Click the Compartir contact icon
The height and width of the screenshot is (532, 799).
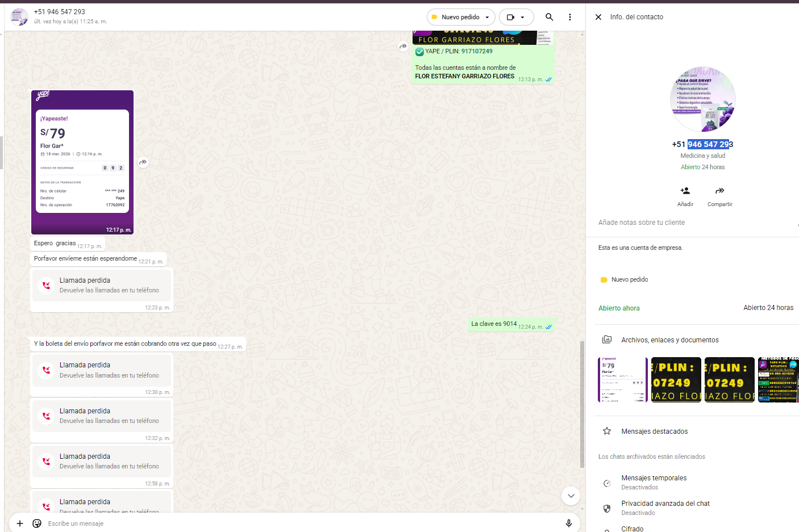pyautogui.click(x=719, y=191)
